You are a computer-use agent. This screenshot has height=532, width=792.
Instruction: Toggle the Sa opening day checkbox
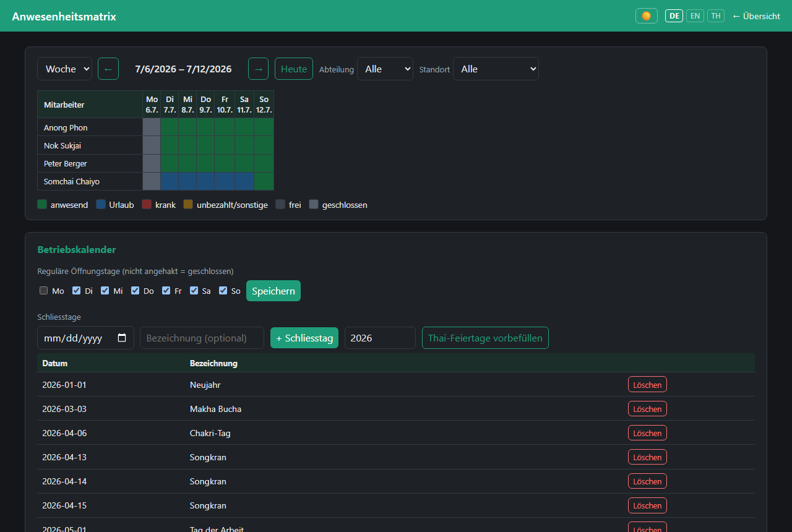pos(194,291)
